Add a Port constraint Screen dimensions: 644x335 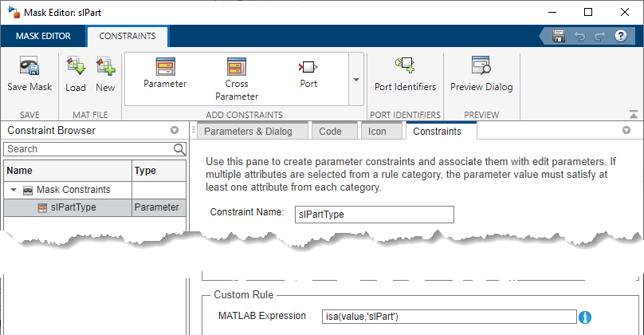click(308, 72)
